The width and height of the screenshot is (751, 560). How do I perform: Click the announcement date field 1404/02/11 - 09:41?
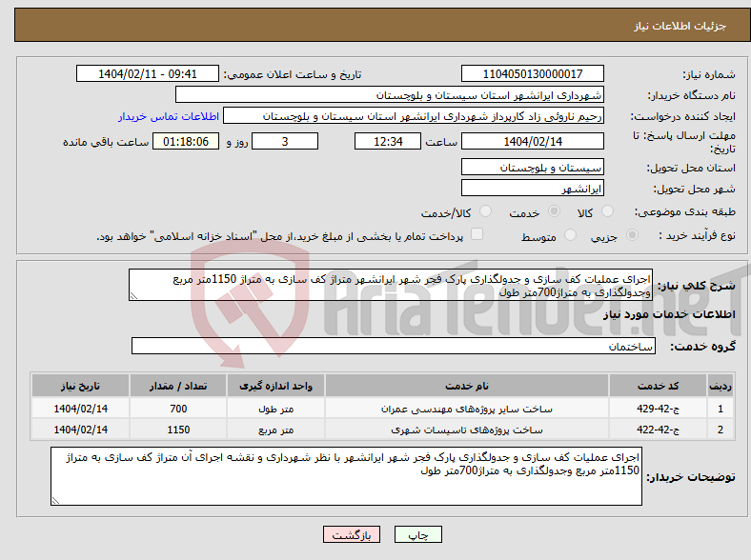tap(148, 73)
